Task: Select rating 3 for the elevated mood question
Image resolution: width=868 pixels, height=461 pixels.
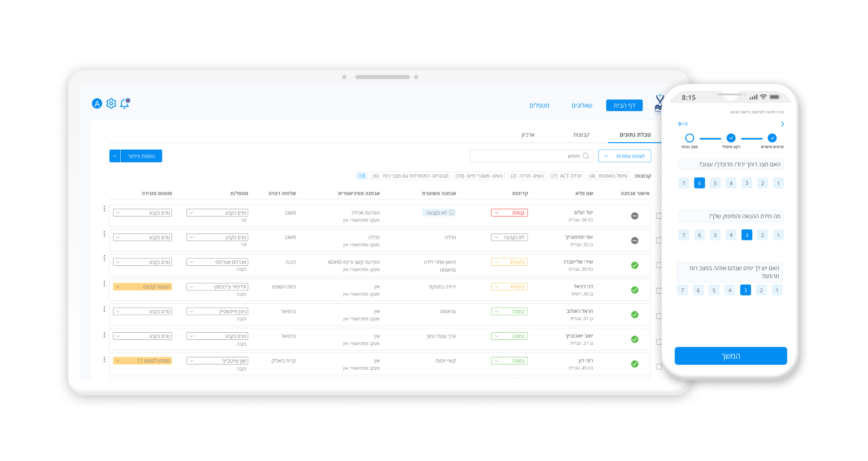Action: point(745,290)
